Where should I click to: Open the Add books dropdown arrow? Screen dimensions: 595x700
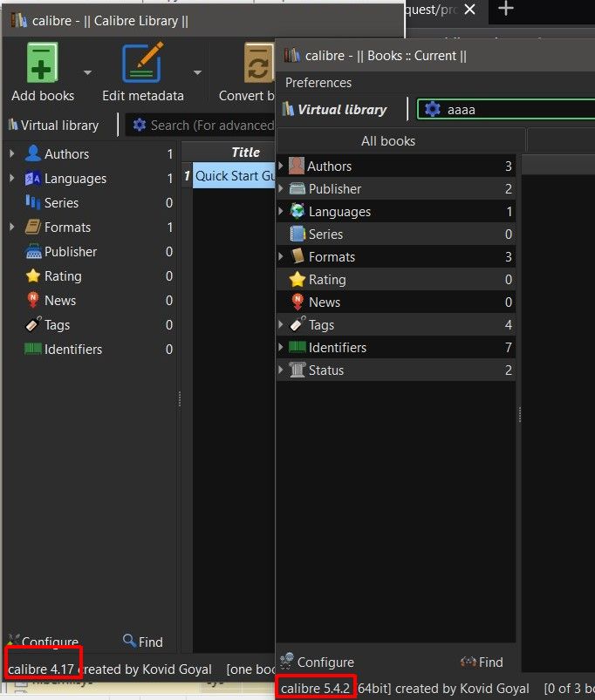click(x=87, y=72)
